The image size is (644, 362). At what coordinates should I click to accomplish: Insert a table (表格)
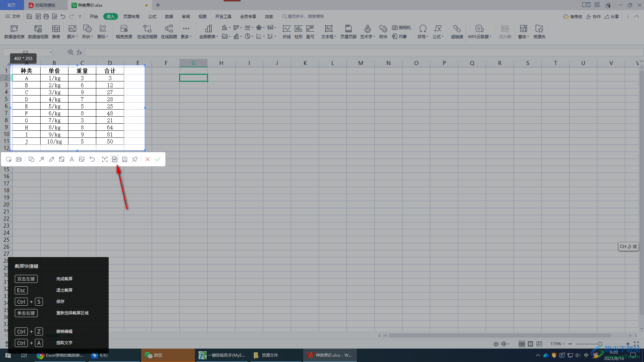56,32
